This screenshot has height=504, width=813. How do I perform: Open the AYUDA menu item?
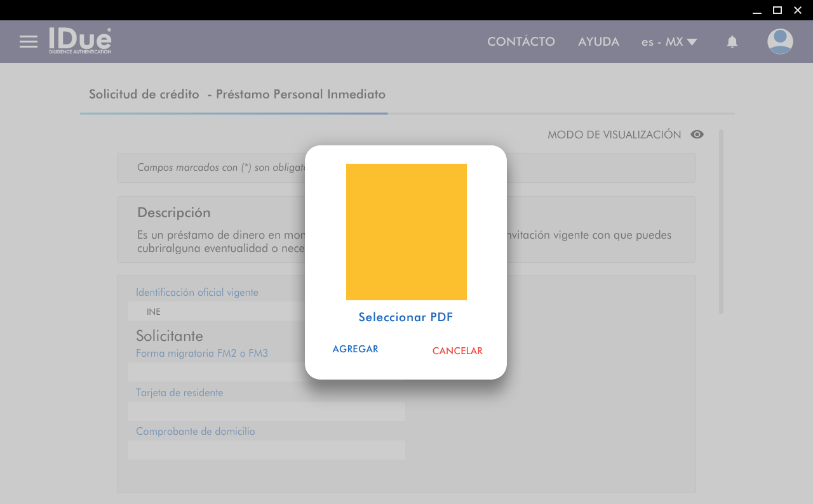tap(598, 42)
